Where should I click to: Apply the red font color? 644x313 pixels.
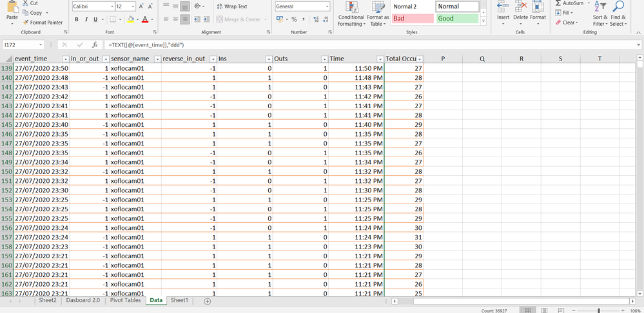[144, 19]
